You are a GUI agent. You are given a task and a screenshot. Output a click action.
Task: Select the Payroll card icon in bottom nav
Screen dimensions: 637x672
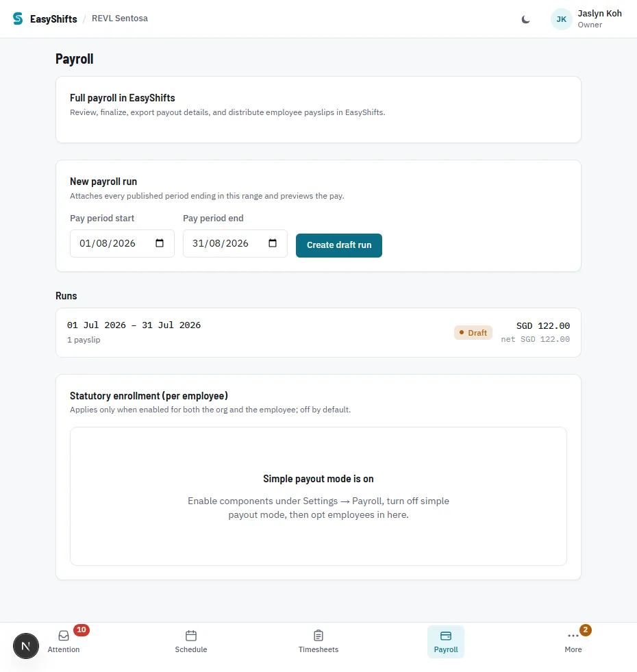446,636
